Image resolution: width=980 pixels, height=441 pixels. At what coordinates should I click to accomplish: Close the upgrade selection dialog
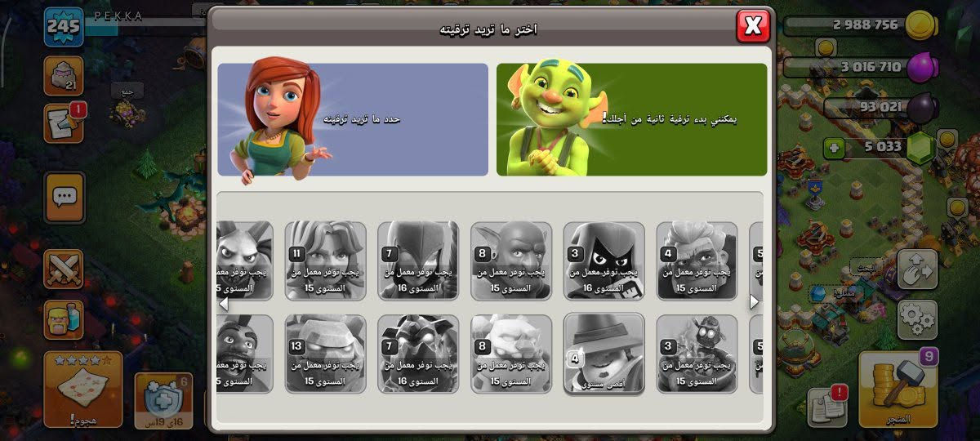click(752, 26)
